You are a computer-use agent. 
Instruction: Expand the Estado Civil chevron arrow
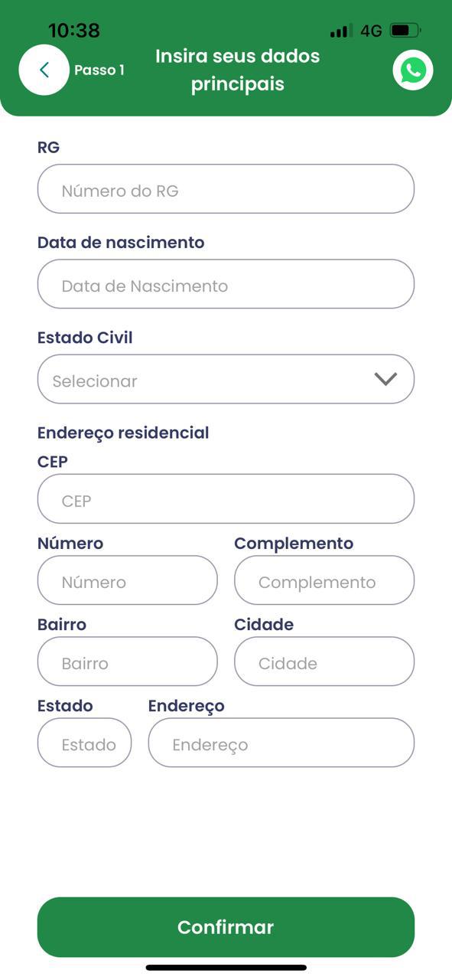[x=385, y=379]
